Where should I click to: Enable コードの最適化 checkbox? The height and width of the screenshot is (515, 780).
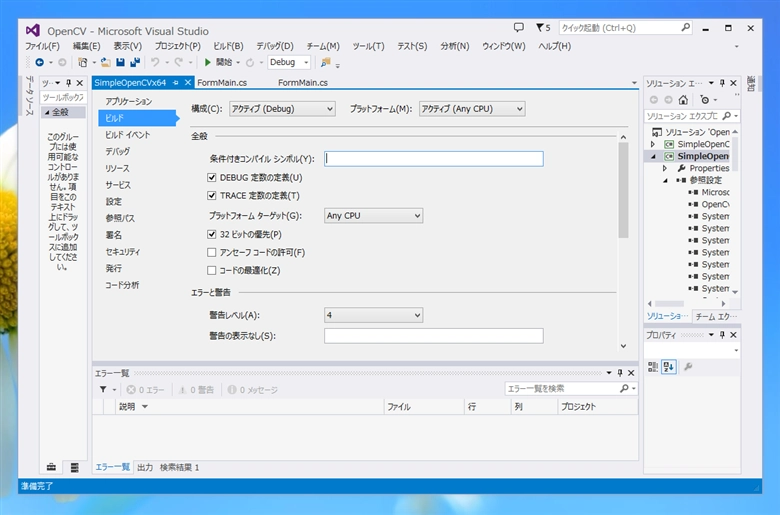pyautogui.click(x=211, y=270)
